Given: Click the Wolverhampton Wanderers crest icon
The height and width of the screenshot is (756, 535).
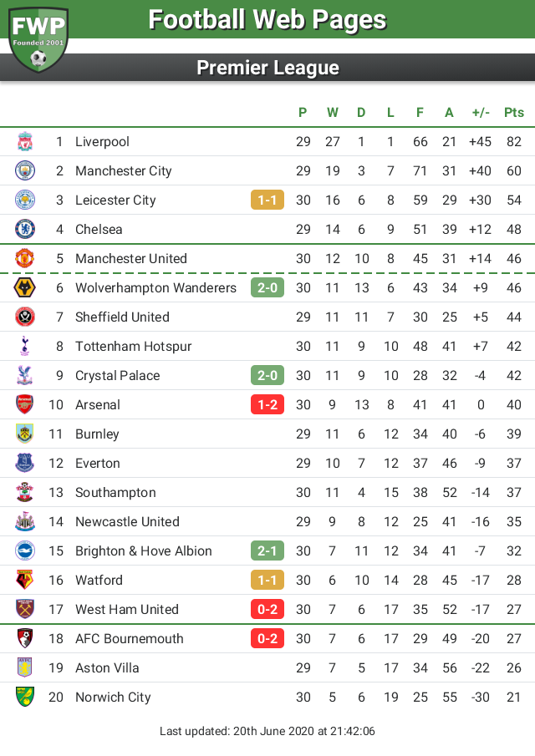Looking at the screenshot, I should point(25,288).
